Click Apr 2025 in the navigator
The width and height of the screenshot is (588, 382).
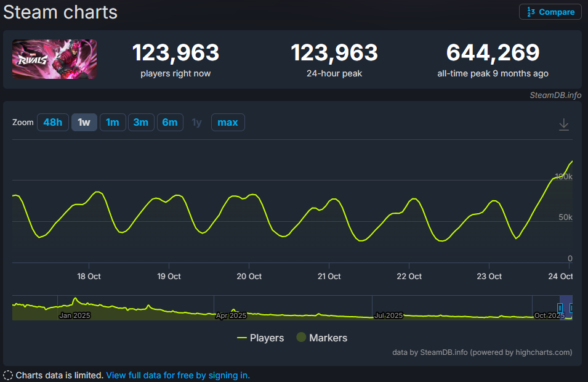coord(231,315)
